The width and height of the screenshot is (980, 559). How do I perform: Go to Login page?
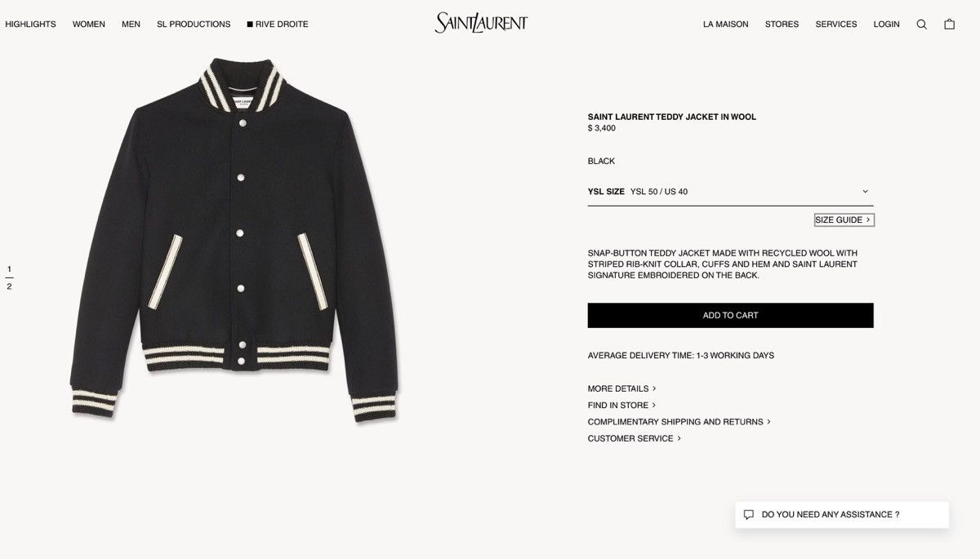[x=886, y=24]
